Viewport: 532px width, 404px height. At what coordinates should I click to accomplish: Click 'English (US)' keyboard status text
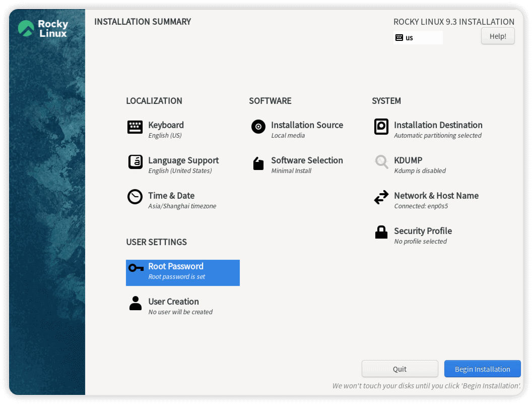[x=165, y=135]
